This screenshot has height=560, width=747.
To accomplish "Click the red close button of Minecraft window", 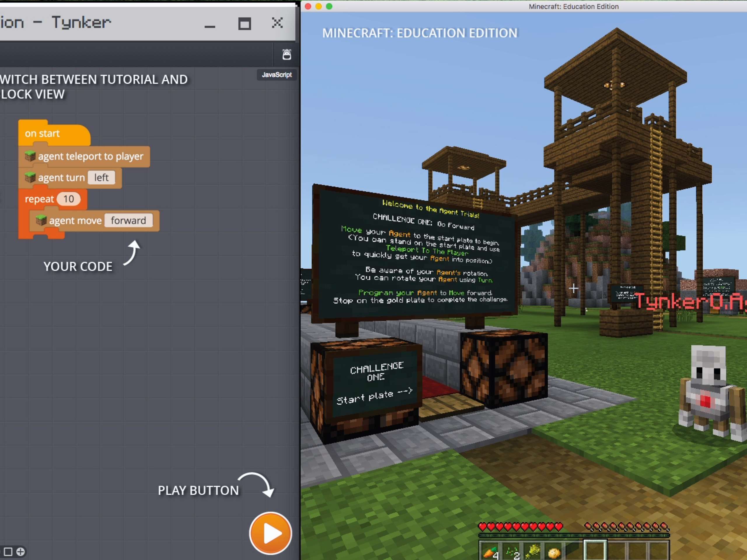I will (x=308, y=6).
